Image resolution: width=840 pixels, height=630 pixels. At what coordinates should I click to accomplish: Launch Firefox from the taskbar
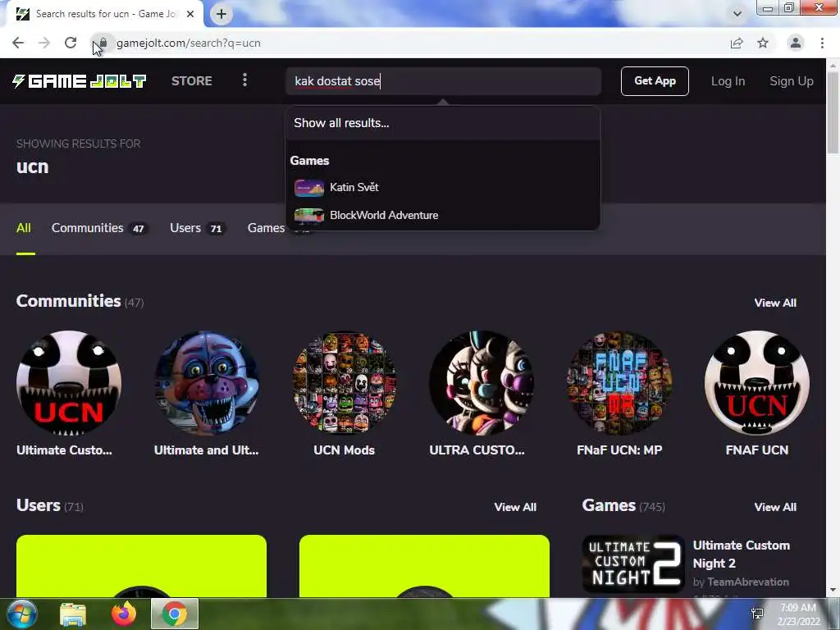(124, 614)
